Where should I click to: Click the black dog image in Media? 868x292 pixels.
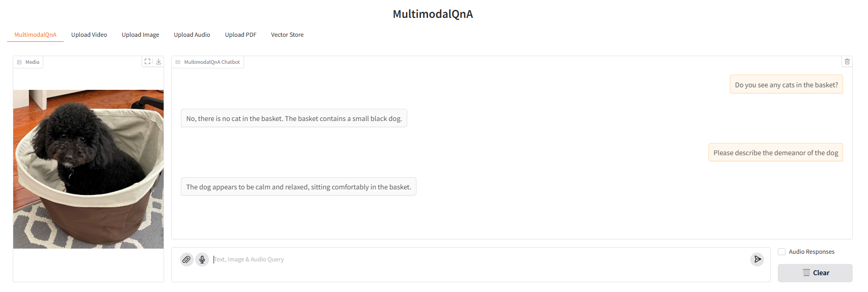pos(88,169)
